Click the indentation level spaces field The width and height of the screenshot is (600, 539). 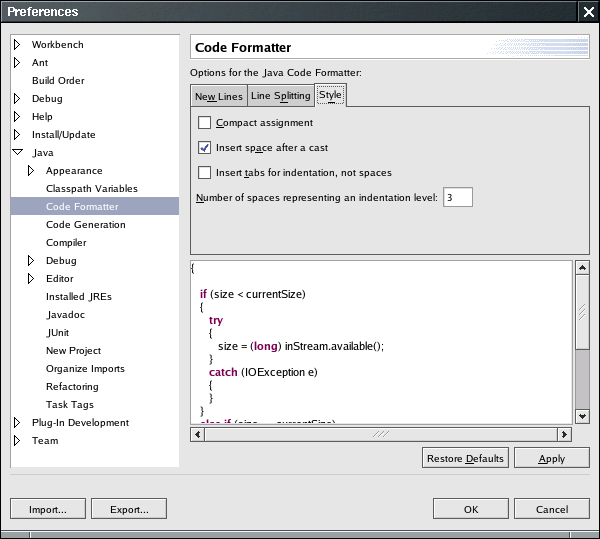(x=458, y=197)
